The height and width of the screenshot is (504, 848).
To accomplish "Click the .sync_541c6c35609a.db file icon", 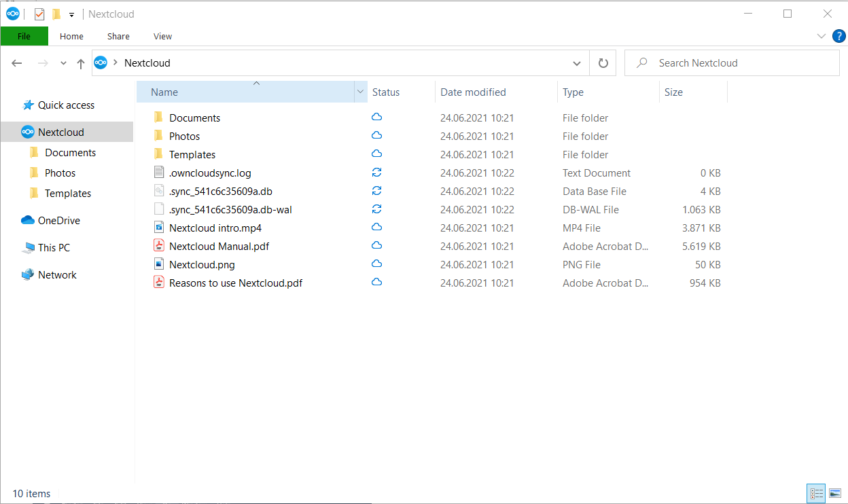I will (159, 191).
